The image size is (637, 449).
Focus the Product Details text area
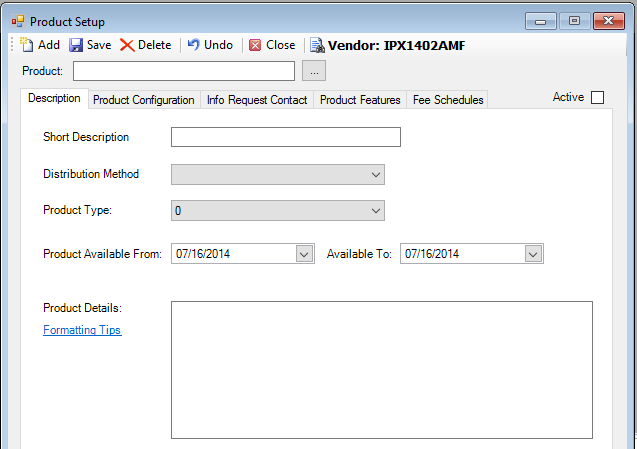pyautogui.click(x=381, y=369)
